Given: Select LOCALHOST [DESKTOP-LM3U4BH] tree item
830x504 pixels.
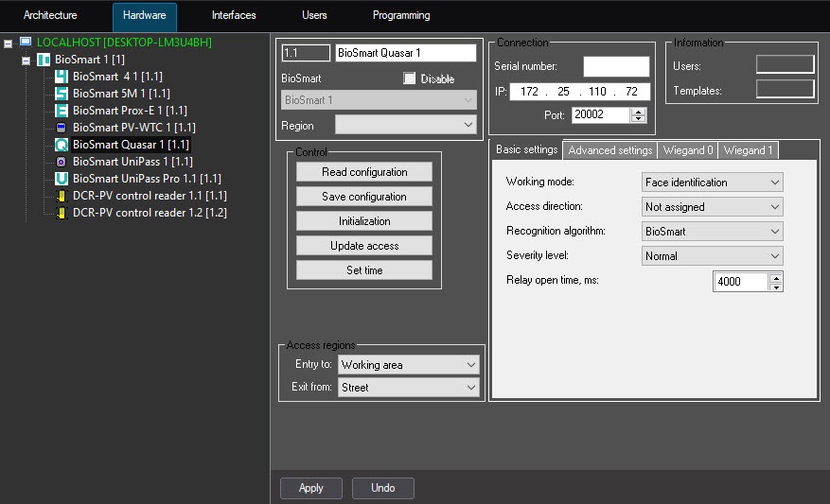Looking at the screenshot, I should [x=124, y=43].
